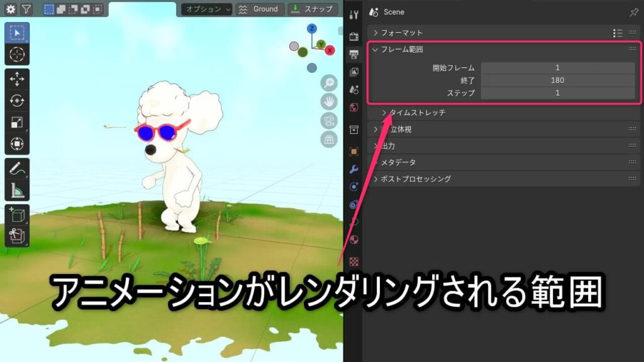The image size is (644, 362).
Task: Choose the subtract selection mode icon
Action: 73,9
